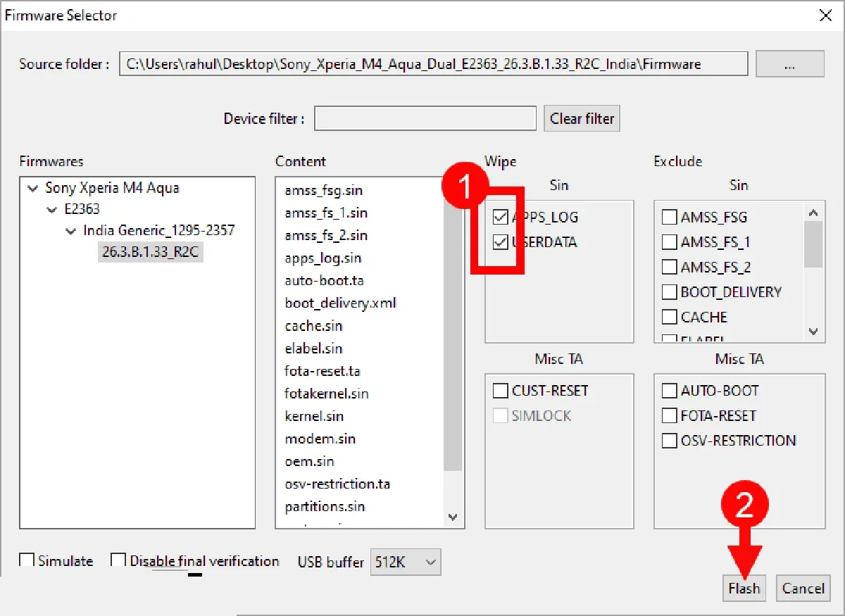Screen dimensions: 845x616
Task: Close the Firmware Selector window
Action: pos(826,15)
